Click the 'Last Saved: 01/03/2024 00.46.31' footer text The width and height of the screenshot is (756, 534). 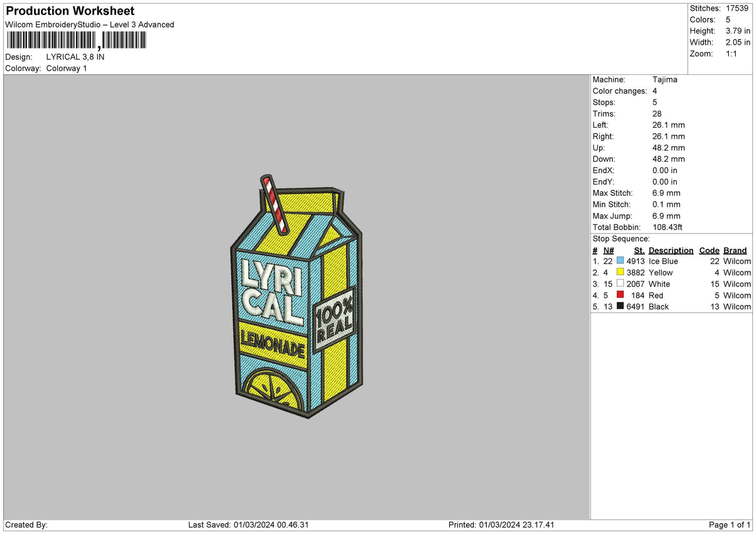(x=248, y=525)
